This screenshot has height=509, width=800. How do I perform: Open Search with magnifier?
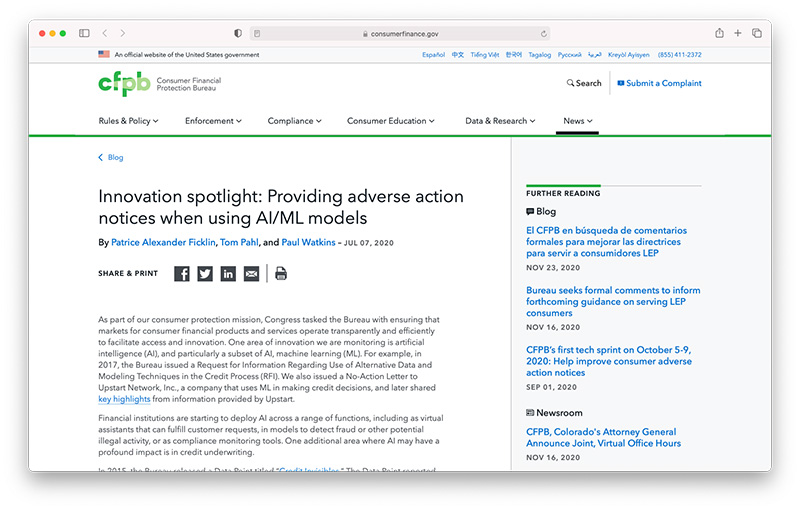pos(584,83)
